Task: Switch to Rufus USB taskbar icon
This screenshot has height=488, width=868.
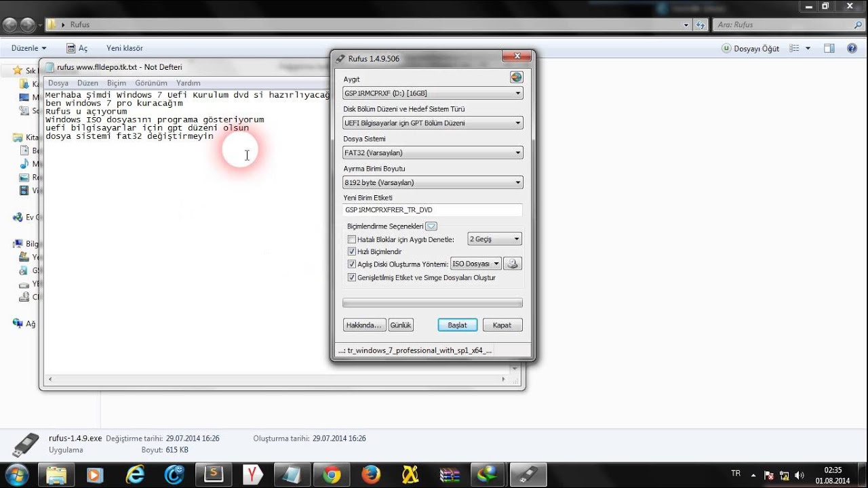Action: [528, 474]
